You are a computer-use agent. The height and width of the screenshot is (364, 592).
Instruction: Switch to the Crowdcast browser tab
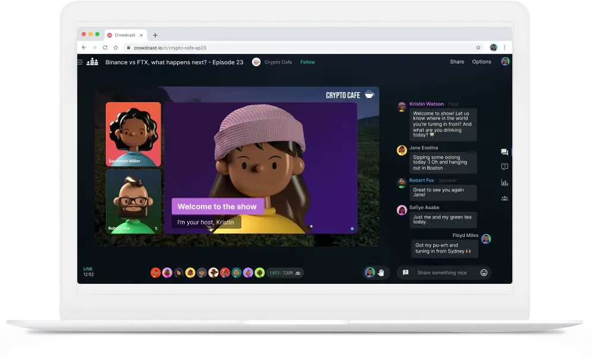pyautogui.click(x=125, y=35)
